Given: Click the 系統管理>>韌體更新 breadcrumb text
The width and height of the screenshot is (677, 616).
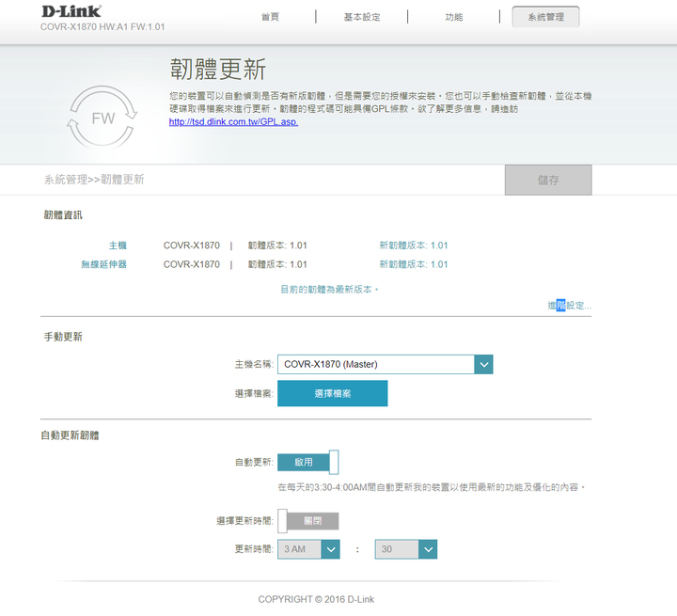Looking at the screenshot, I should (94, 180).
